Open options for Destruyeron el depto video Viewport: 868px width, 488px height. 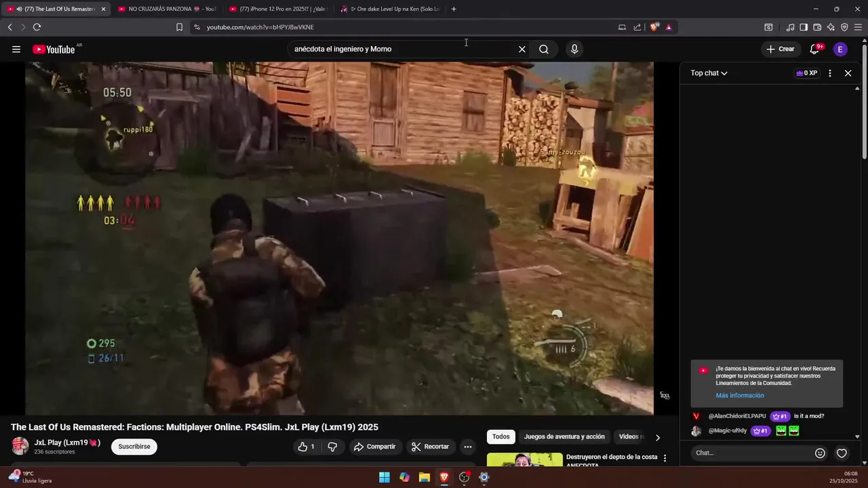(665, 458)
